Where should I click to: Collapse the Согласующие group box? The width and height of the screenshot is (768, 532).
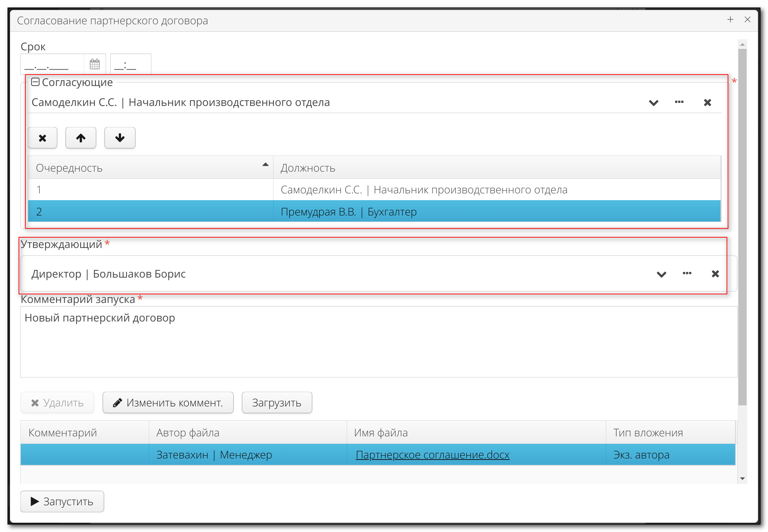(x=35, y=82)
